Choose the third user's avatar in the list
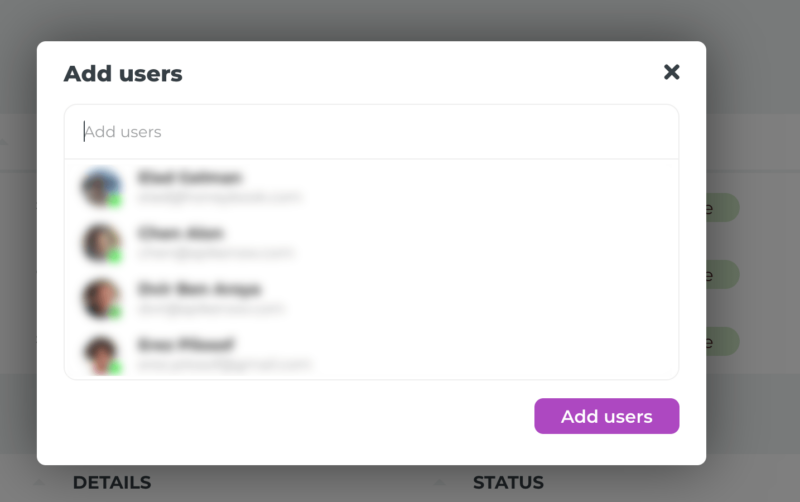This screenshot has height=502, width=800. pos(102,298)
